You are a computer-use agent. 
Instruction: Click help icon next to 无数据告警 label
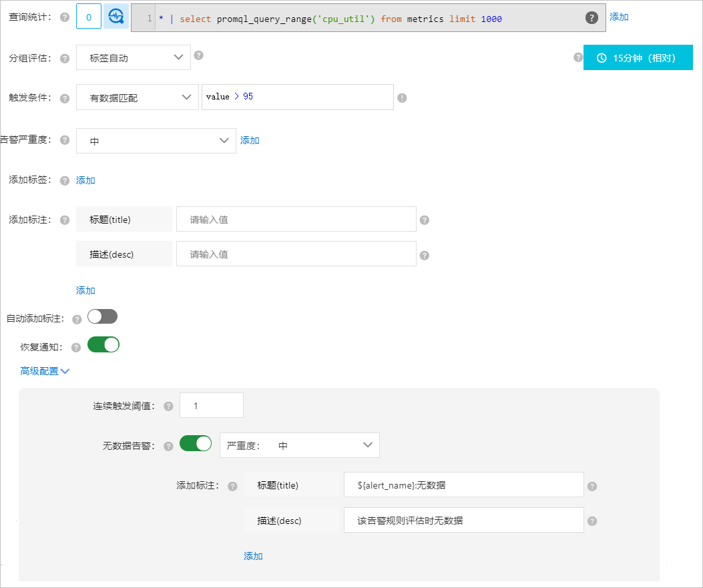click(169, 446)
